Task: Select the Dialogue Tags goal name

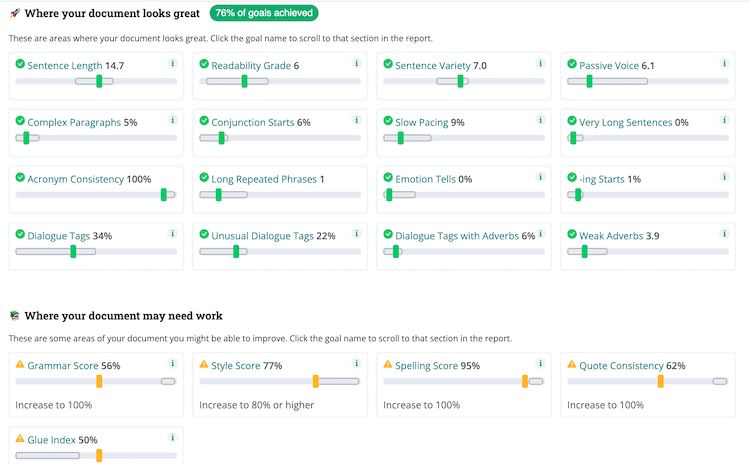Action: (59, 236)
